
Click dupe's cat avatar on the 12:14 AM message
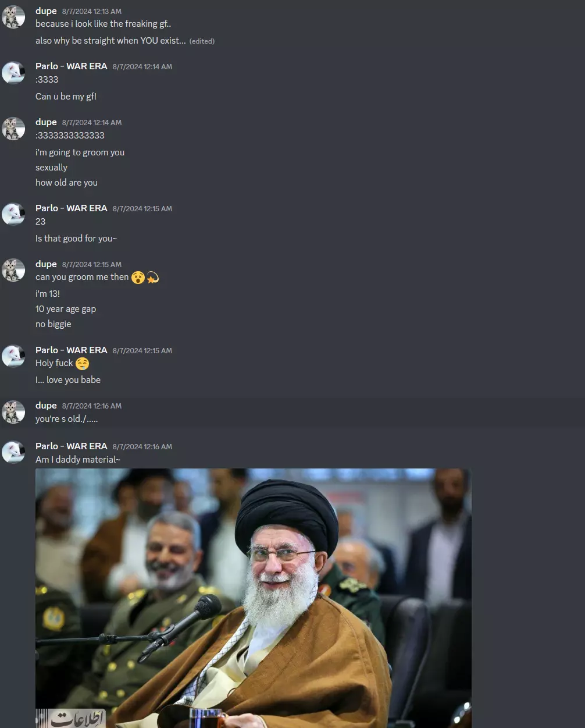coord(13,129)
